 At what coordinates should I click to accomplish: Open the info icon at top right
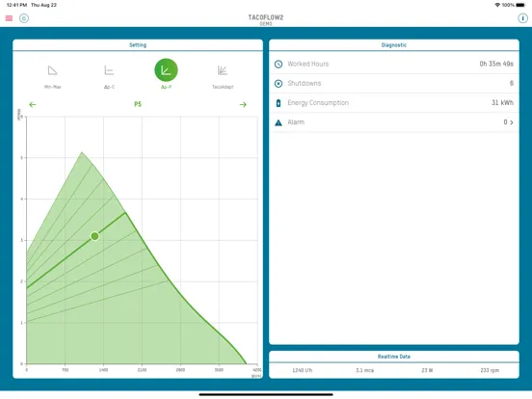[522, 18]
